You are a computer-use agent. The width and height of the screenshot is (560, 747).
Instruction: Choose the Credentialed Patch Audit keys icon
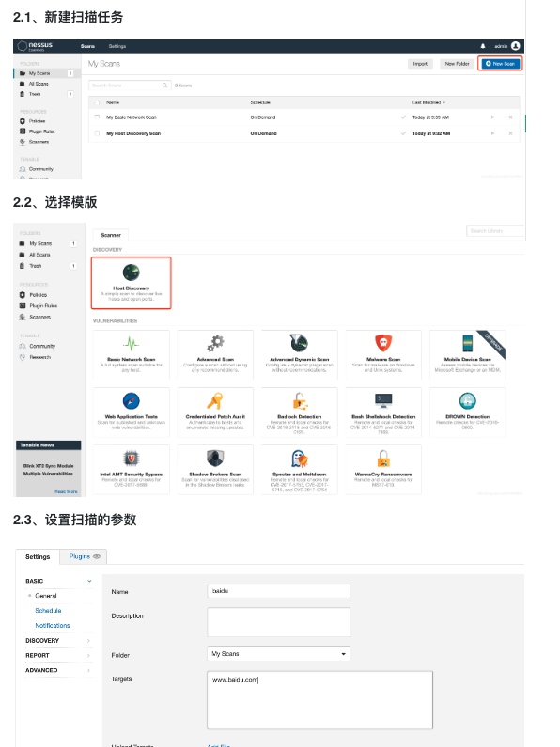pos(215,400)
